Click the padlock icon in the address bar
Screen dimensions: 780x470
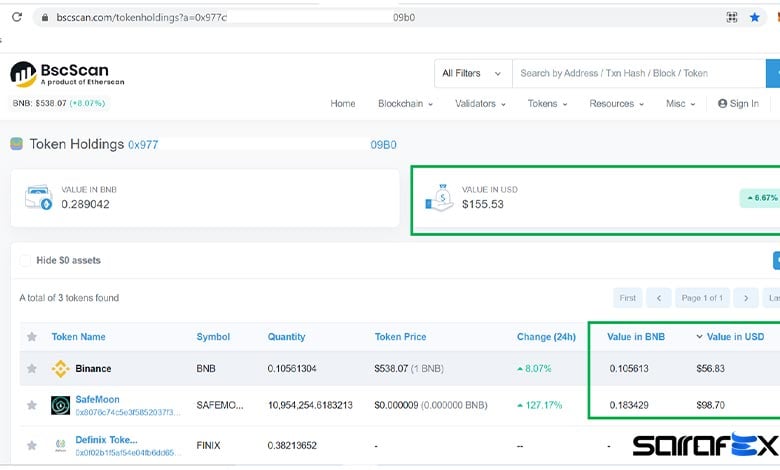45,17
